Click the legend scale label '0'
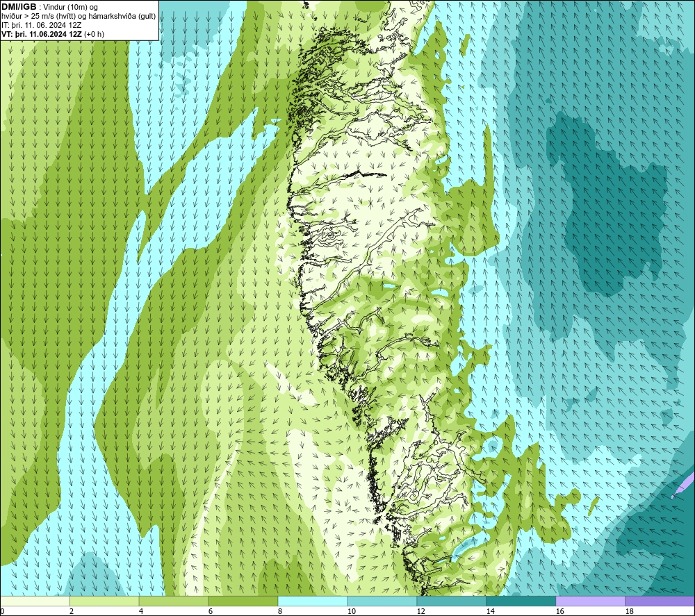This screenshot has height=616, width=695. [2, 611]
